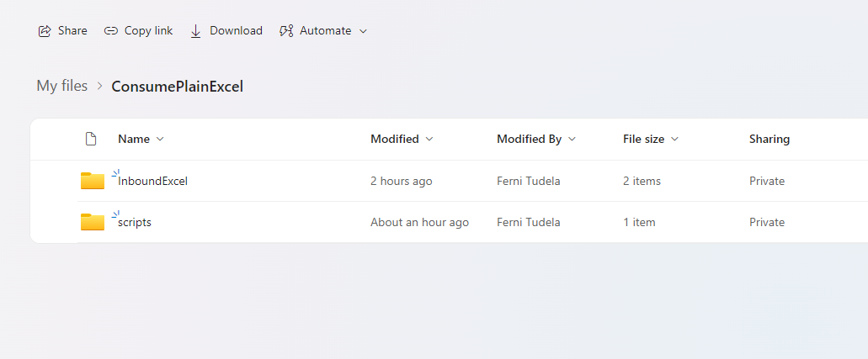Click the InboundExcel folder icon
Screen dimensions: 868x359
click(x=92, y=181)
